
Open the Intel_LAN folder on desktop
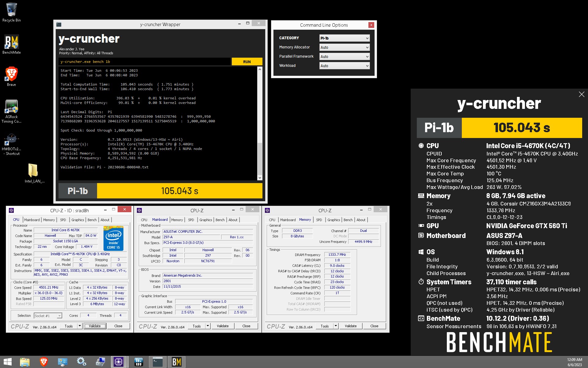point(34,173)
